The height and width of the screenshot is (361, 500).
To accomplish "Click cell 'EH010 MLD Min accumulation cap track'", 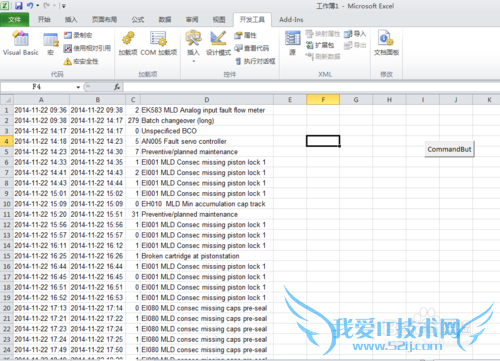I will tap(207, 204).
